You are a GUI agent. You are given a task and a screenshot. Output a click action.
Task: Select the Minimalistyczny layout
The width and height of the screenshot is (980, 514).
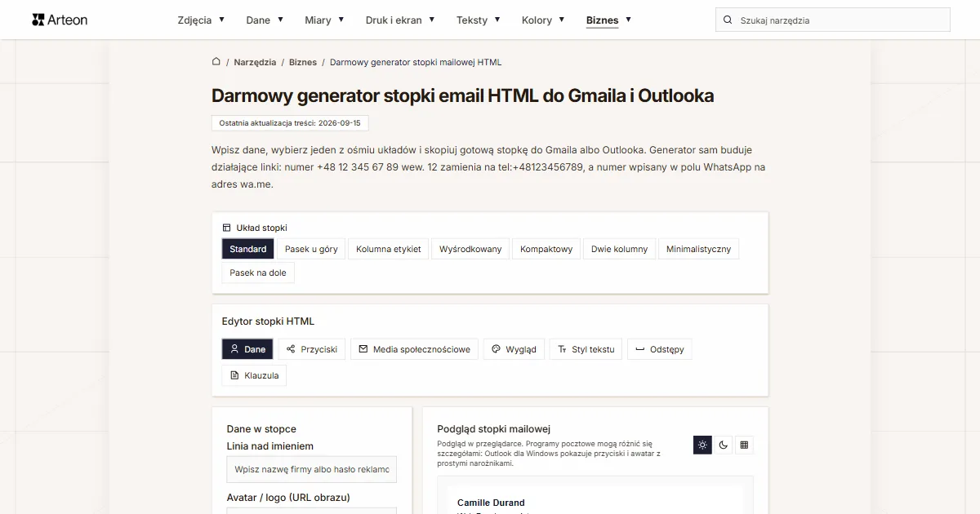[x=698, y=249]
